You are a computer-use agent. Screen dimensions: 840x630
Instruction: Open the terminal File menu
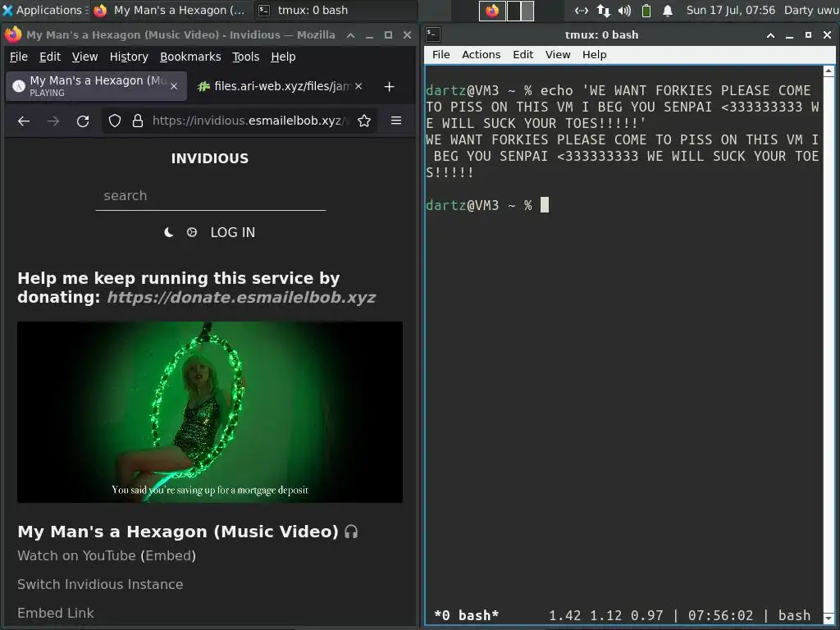click(441, 55)
